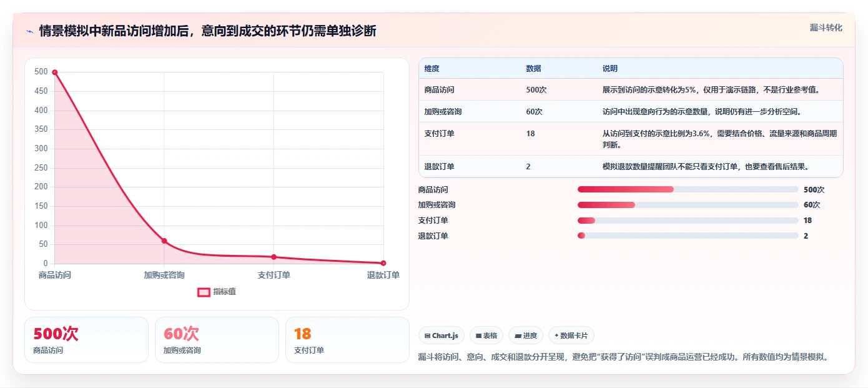
Task: Select the 进度 chip
Action: [526, 336]
